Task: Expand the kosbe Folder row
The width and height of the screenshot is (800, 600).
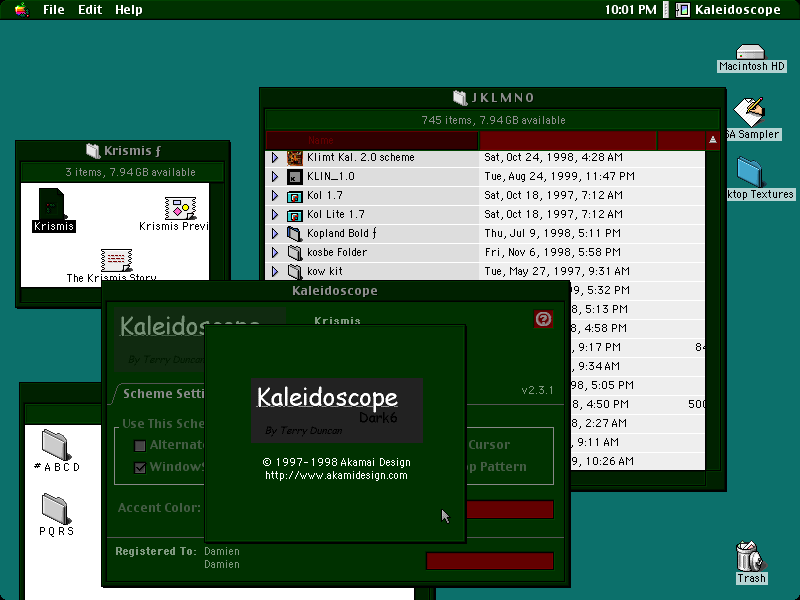Action: click(274, 252)
